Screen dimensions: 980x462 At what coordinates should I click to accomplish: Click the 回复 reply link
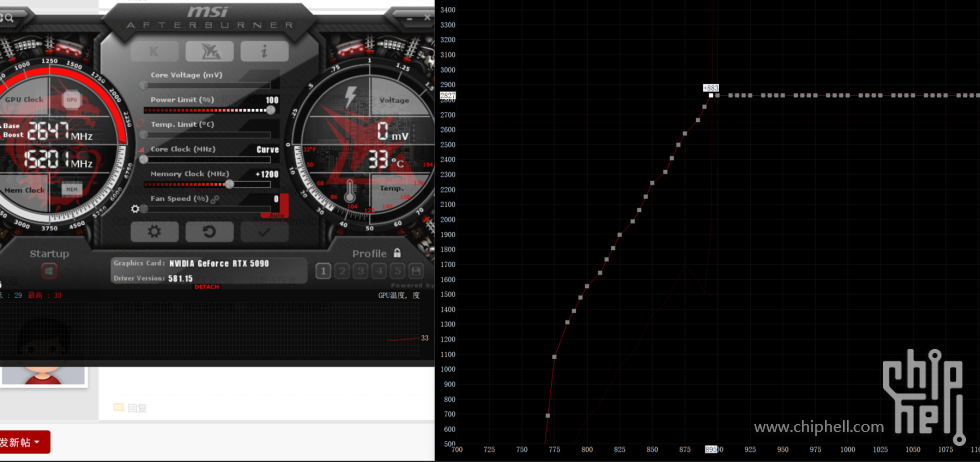coord(131,408)
